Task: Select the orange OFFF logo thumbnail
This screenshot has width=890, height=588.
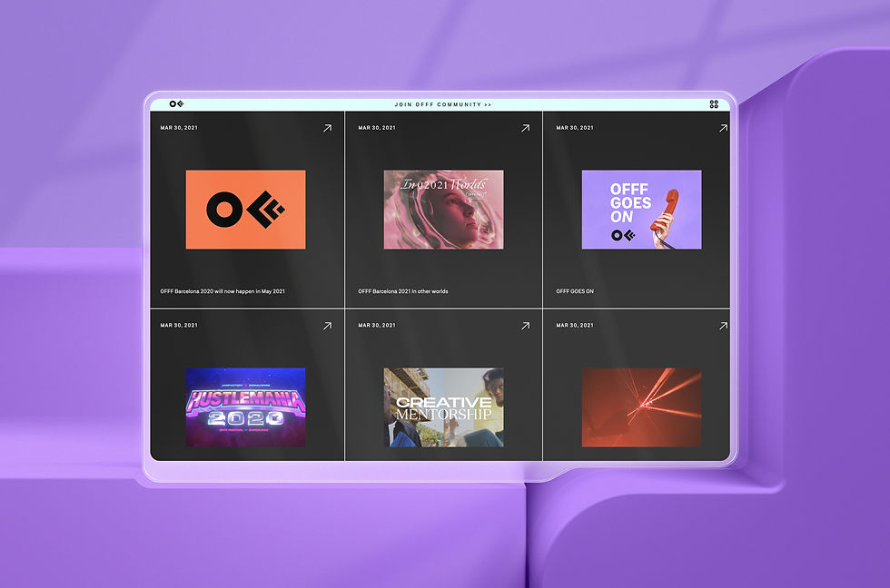Action: pyautogui.click(x=246, y=210)
